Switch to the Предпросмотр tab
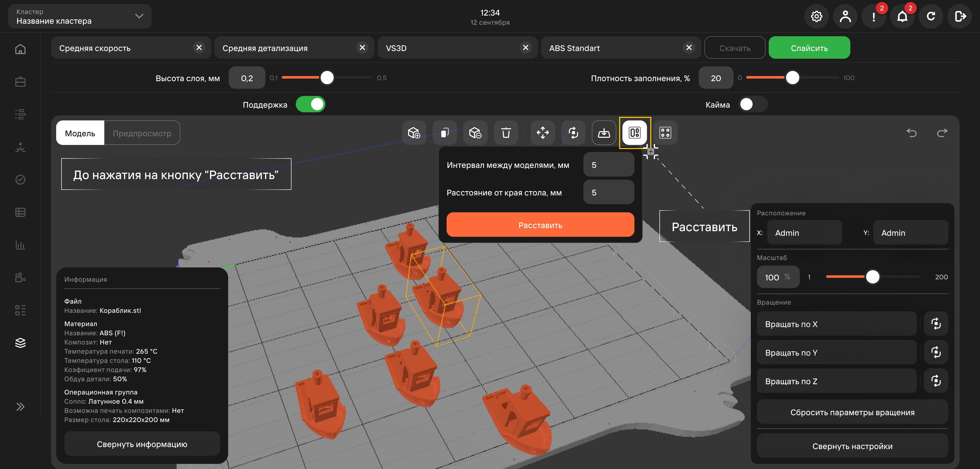 [142, 133]
